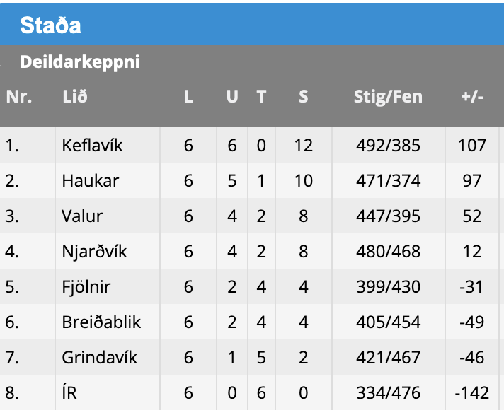Click Njarðvík's 480/468 score cell
The height and width of the screenshot is (420, 504).
pos(388,252)
